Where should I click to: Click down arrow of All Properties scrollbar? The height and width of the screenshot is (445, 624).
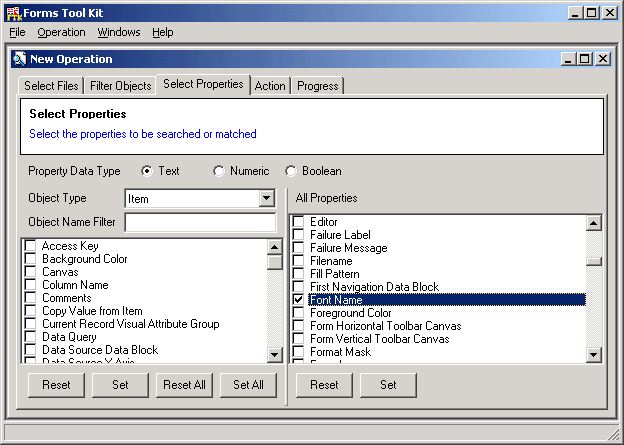(594, 354)
